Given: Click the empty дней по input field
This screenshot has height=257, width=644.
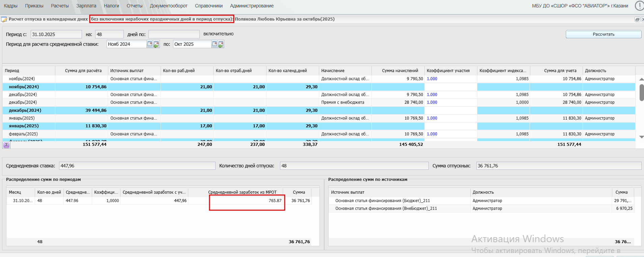Looking at the screenshot, I should click(x=174, y=34).
